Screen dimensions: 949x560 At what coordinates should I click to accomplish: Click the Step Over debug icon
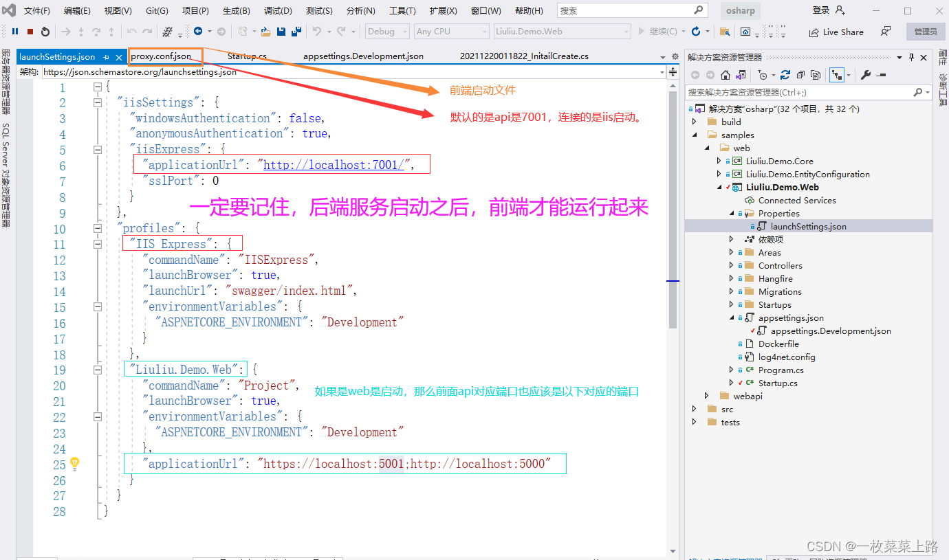96,32
